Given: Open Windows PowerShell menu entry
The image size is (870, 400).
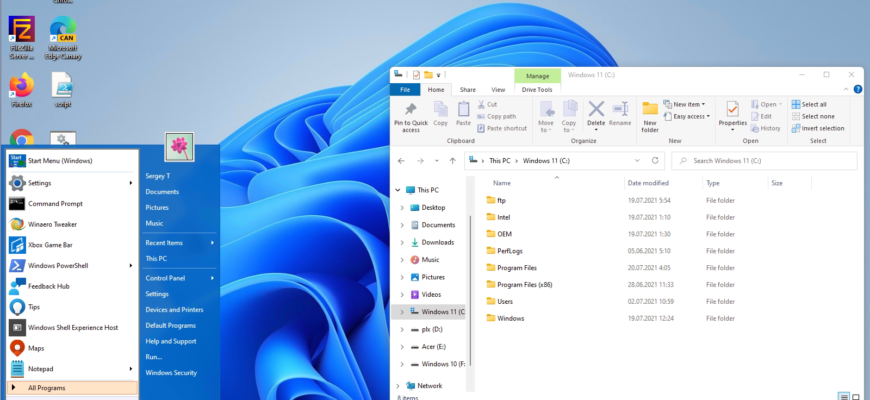Looking at the screenshot, I should tap(72, 265).
